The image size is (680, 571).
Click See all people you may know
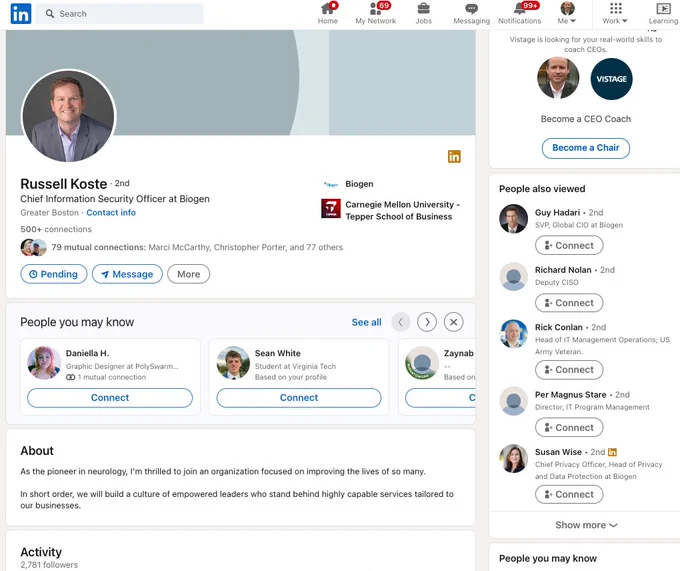pos(366,322)
